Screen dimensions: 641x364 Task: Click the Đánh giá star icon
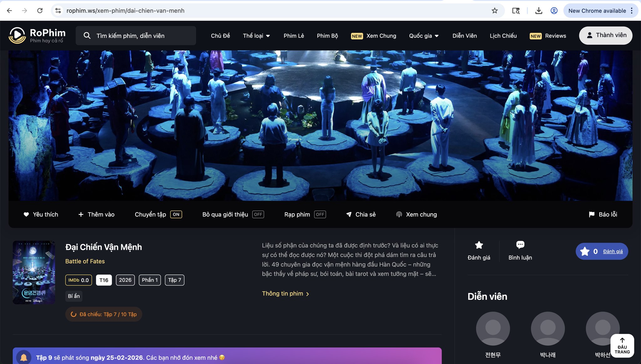point(479,245)
